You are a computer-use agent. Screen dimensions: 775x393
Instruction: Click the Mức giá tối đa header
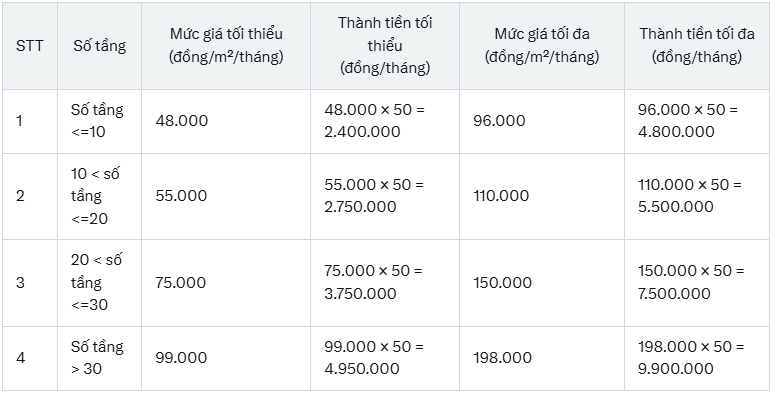point(542,46)
